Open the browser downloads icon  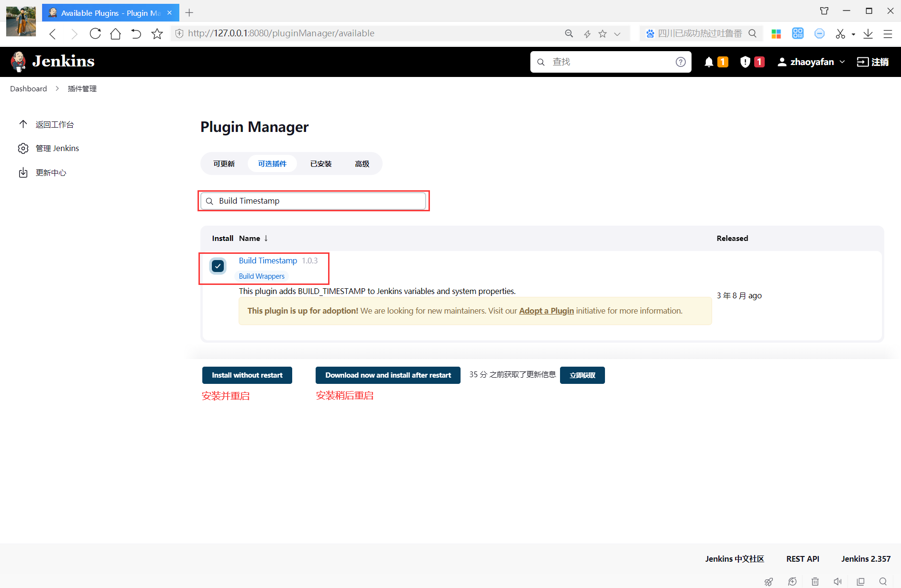(x=868, y=33)
